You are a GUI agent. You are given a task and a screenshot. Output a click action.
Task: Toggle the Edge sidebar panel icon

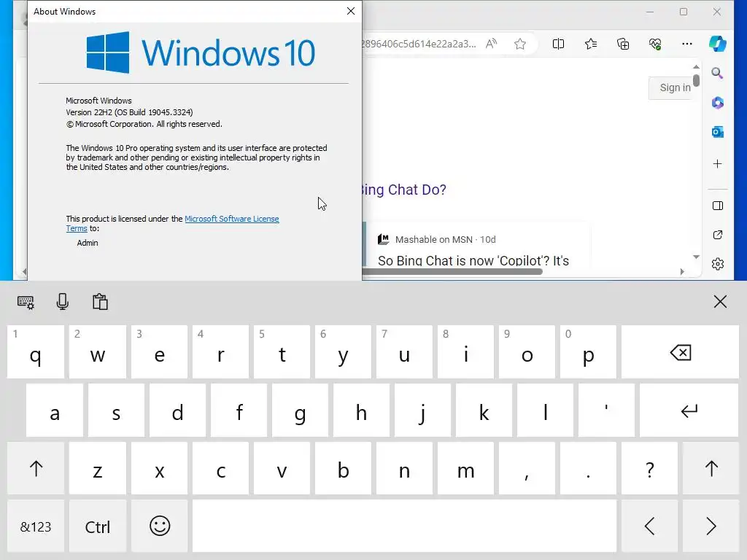[x=718, y=206]
